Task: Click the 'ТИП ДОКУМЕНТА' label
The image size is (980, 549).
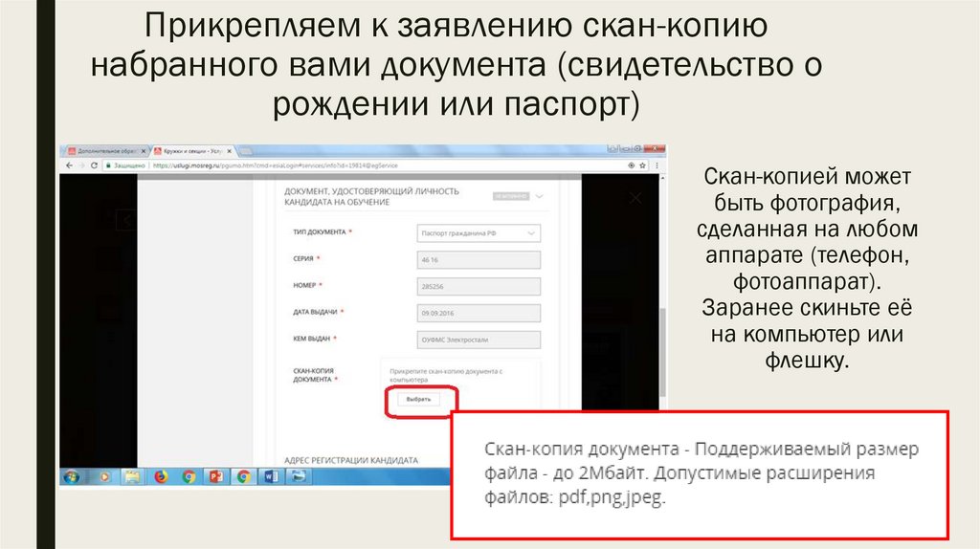Action: click(x=320, y=231)
